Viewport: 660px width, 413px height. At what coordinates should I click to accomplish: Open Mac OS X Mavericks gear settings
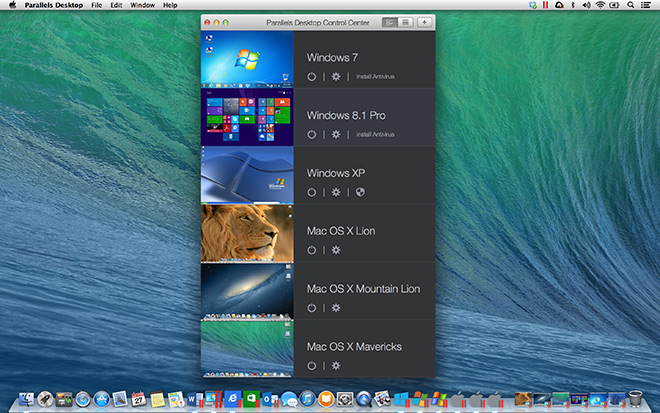(335, 365)
